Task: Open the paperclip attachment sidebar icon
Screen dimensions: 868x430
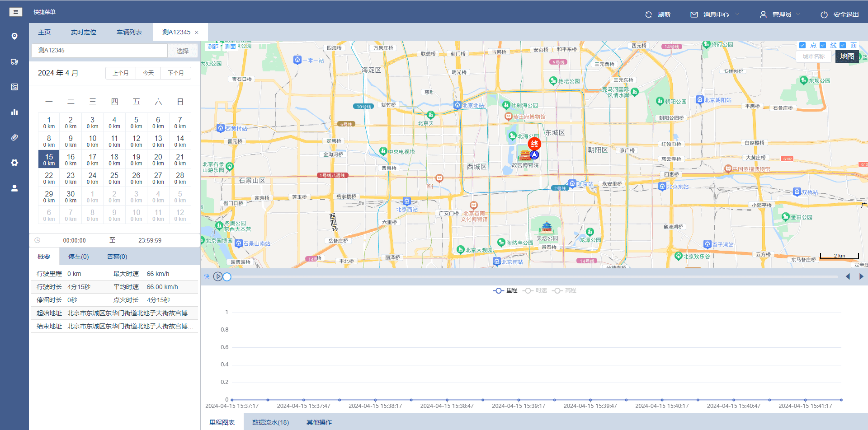Action: [14, 137]
